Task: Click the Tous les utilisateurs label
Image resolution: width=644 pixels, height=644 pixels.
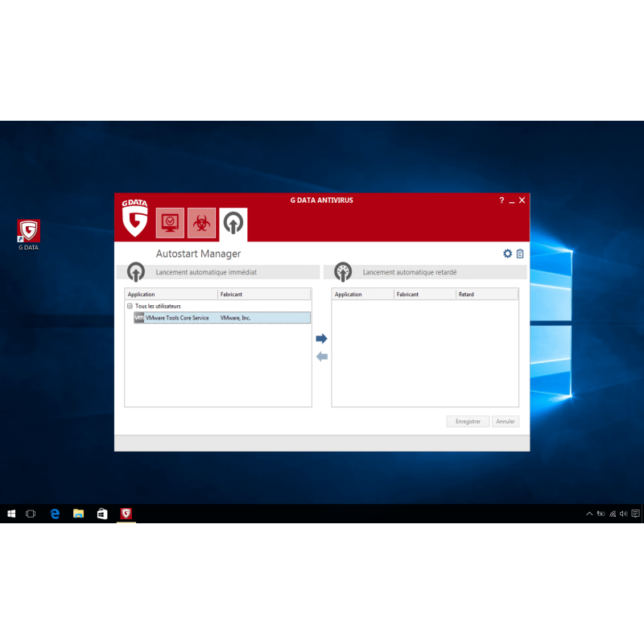Action: [158, 306]
